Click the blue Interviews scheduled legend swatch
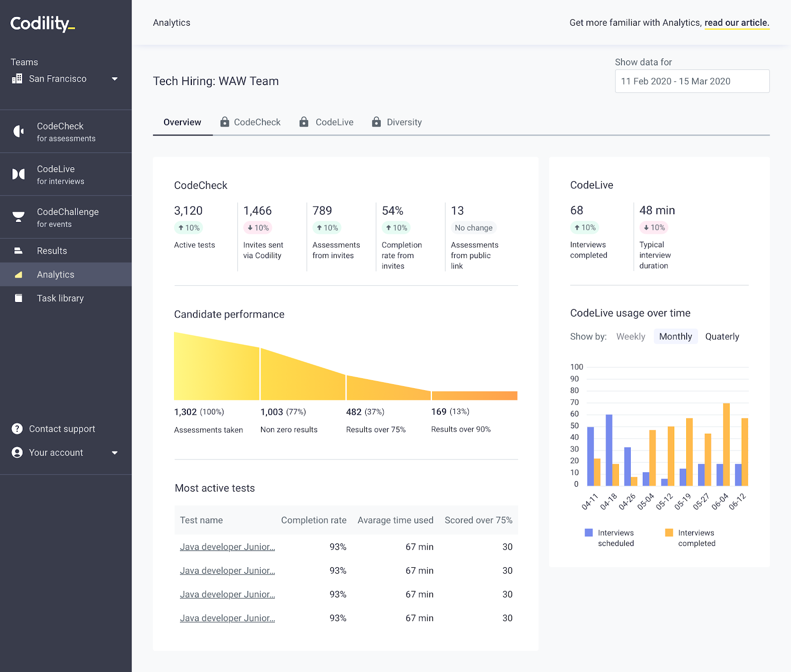This screenshot has width=791, height=672. [588, 533]
